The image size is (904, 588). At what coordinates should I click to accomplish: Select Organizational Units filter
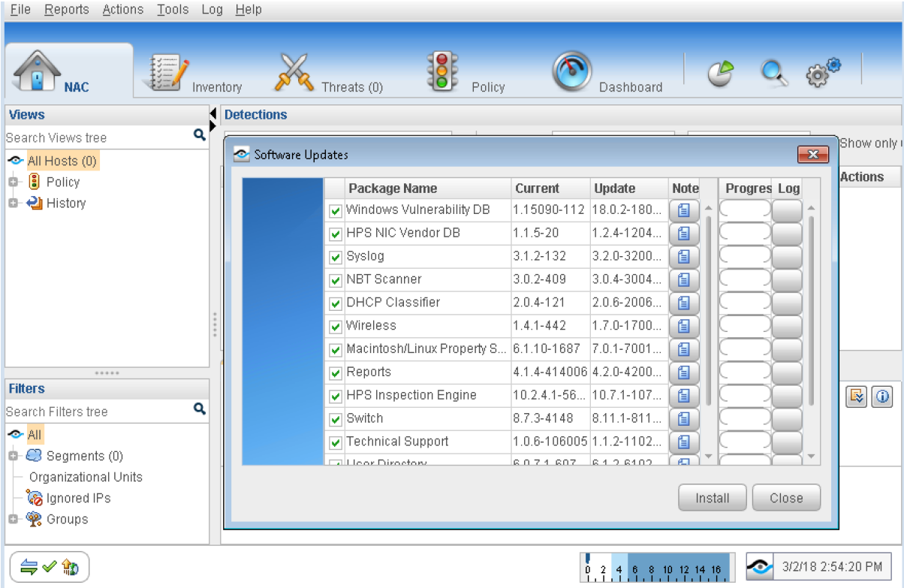(86, 477)
